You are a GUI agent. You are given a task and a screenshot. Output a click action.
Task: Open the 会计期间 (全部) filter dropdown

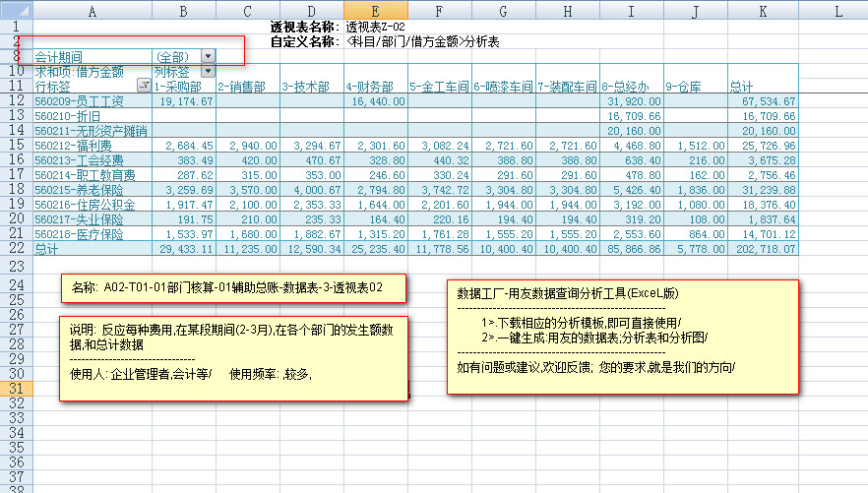[208, 57]
